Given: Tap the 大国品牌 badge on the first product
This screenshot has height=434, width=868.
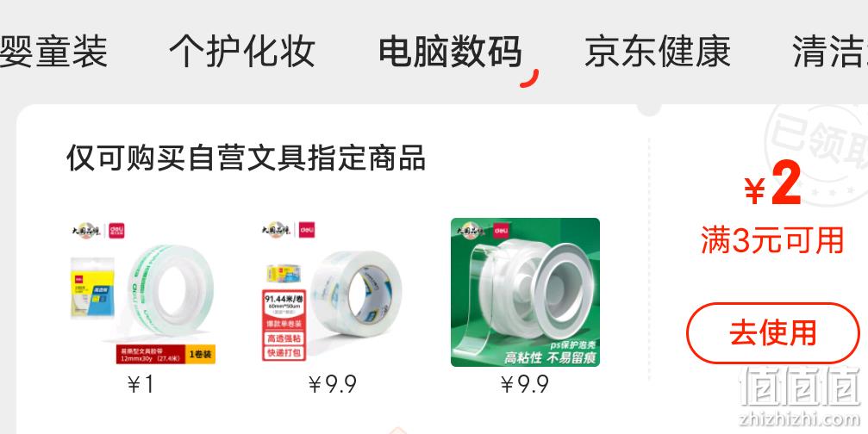Looking at the screenshot, I should click(x=86, y=230).
